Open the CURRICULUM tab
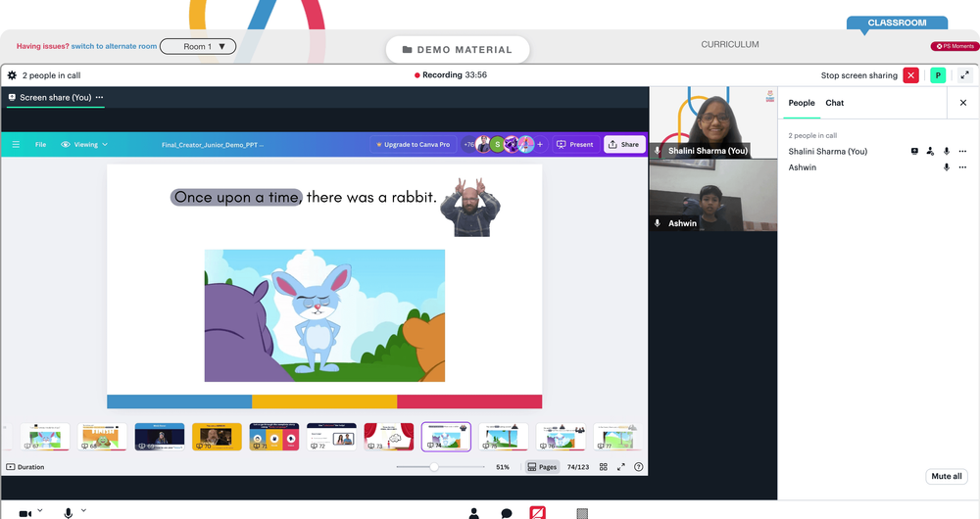The width and height of the screenshot is (980, 519). (730, 44)
